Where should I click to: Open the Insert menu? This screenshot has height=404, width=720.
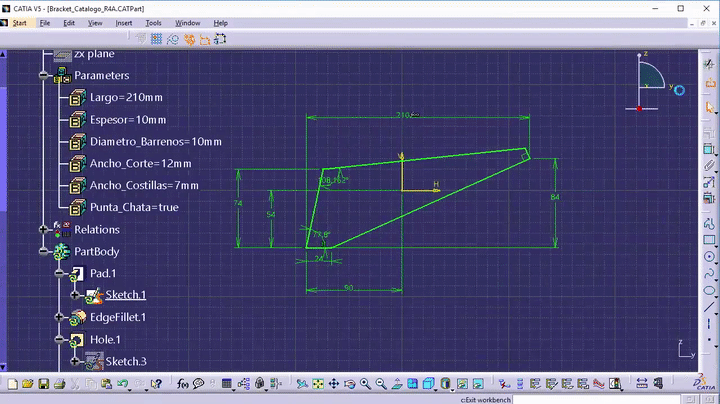124,23
